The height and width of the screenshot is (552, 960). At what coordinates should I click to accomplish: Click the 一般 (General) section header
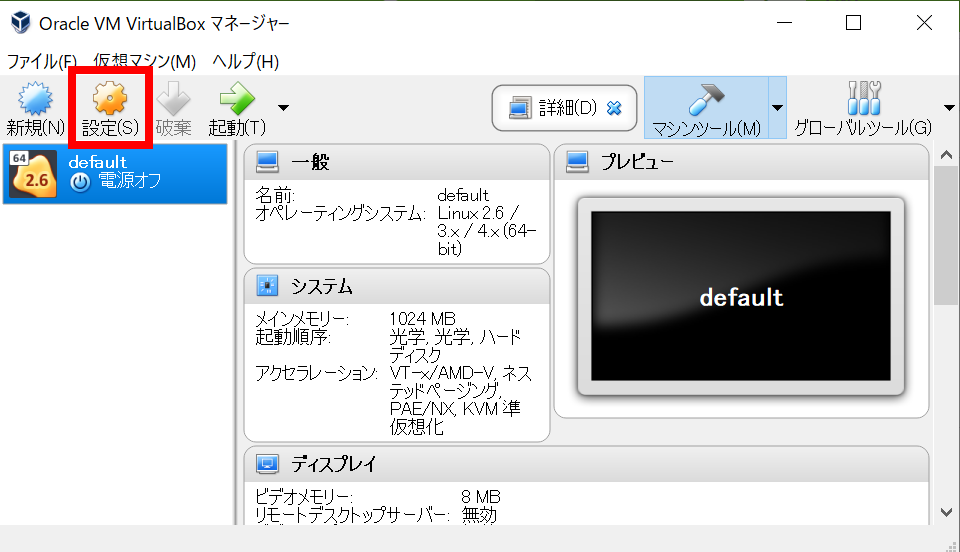[x=397, y=162]
